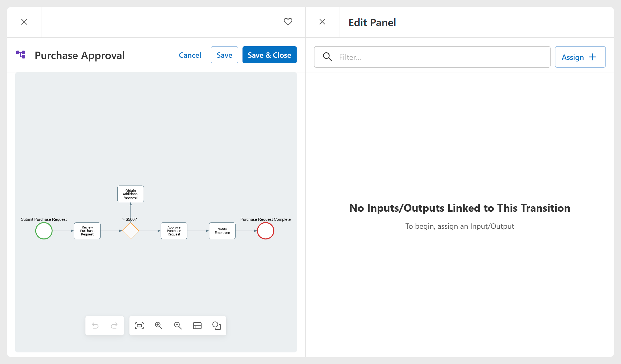Select the red Purchase Request Complete end event
This screenshot has width=621, height=364.
[x=266, y=231]
